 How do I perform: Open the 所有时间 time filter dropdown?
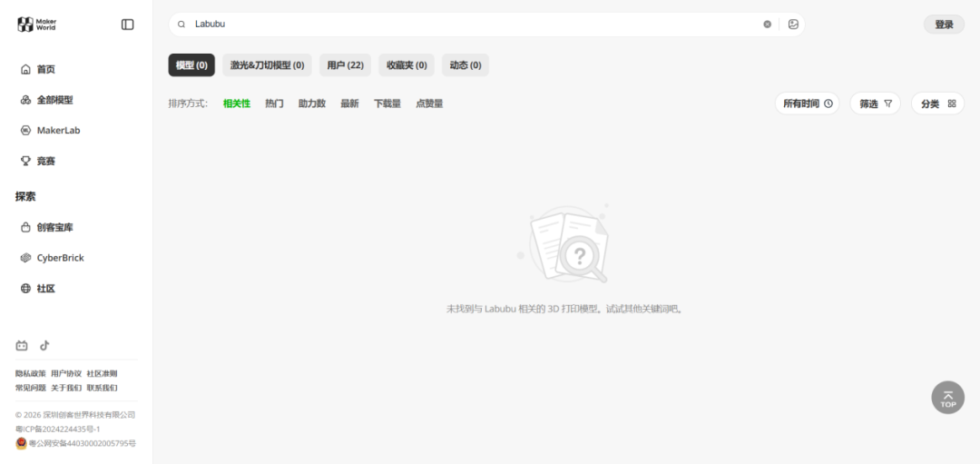pyautogui.click(x=807, y=104)
